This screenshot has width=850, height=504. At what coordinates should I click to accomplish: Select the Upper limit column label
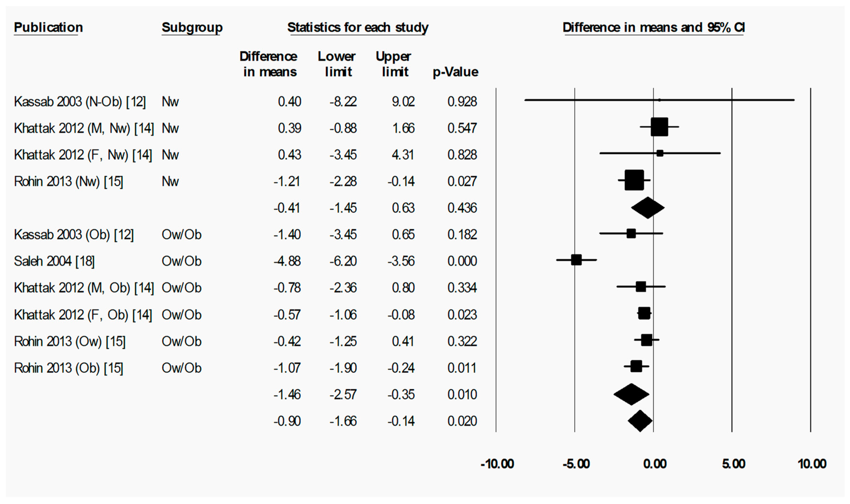pyautogui.click(x=394, y=64)
